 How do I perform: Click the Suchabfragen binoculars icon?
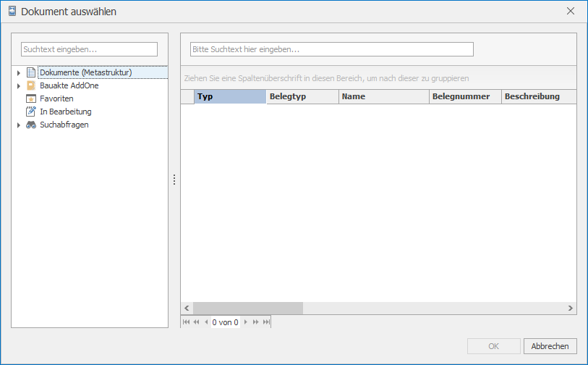tap(30, 125)
